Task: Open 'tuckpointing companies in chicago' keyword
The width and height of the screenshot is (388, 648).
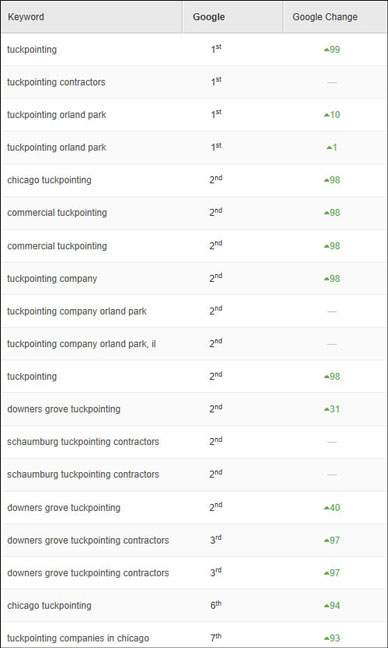Action: click(78, 638)
